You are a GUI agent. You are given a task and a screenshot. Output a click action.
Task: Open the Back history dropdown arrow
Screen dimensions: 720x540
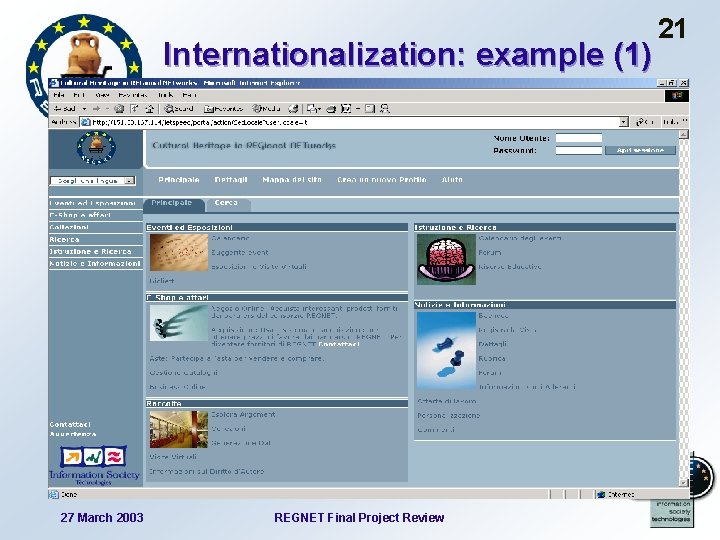84,109
